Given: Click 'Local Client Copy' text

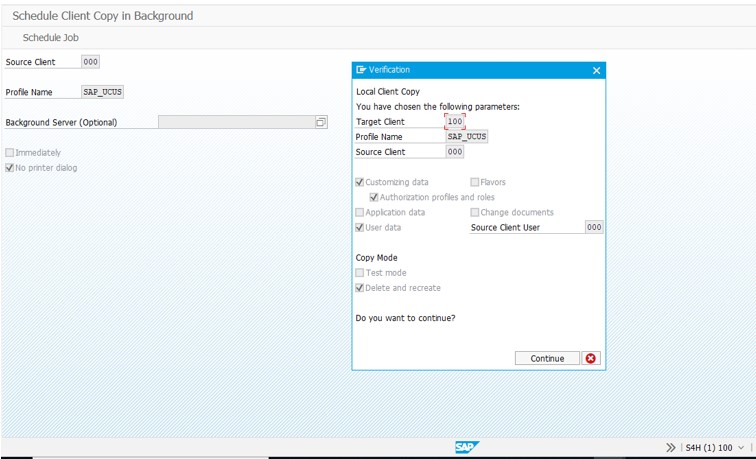Looking at the screenshot, I should [388, 92].
